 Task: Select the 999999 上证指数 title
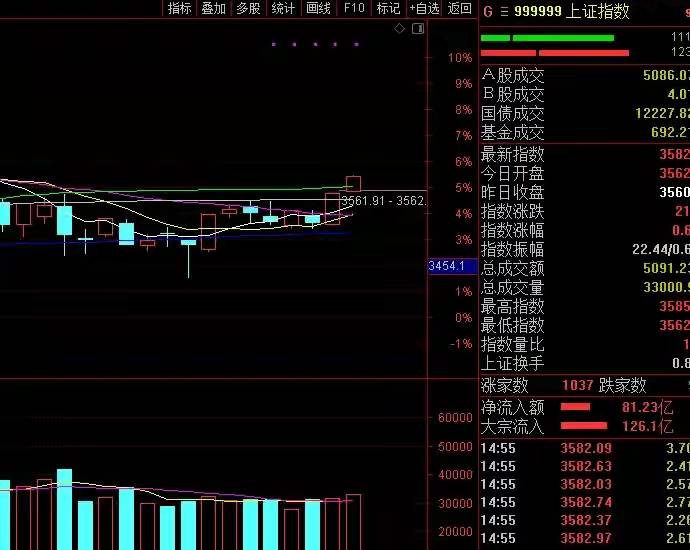572,11
